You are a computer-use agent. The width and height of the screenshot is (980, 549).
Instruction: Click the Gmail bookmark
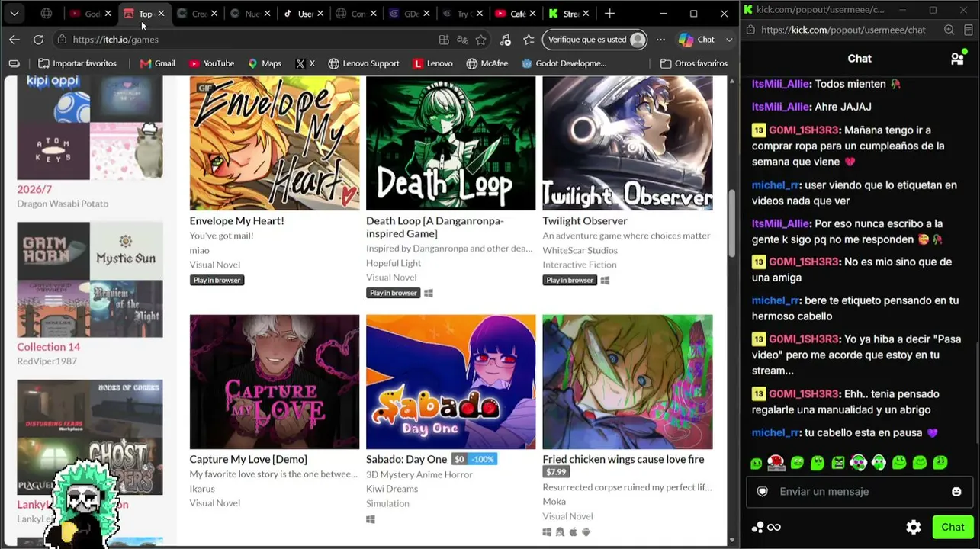coord(158,63)
